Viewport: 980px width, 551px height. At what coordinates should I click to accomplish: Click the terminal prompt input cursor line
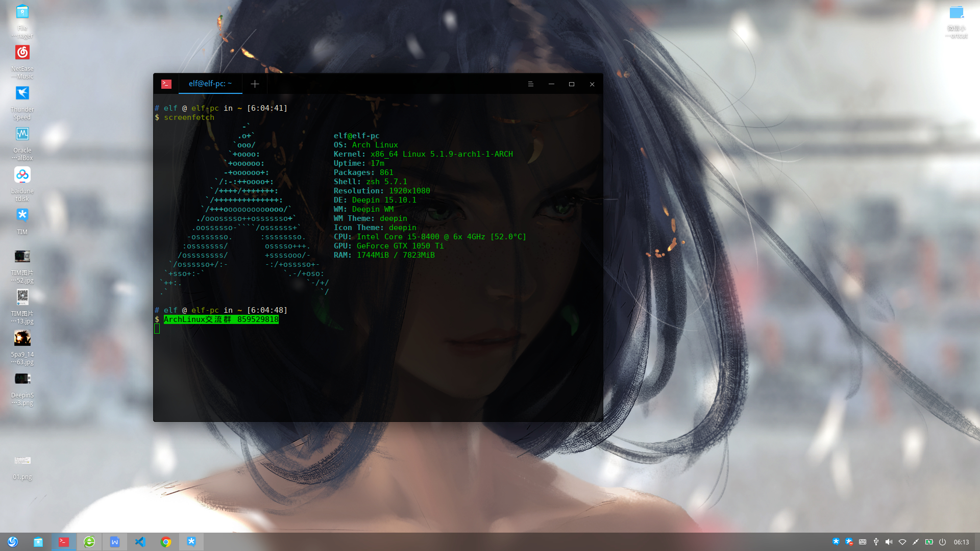[x=157, y=329]
